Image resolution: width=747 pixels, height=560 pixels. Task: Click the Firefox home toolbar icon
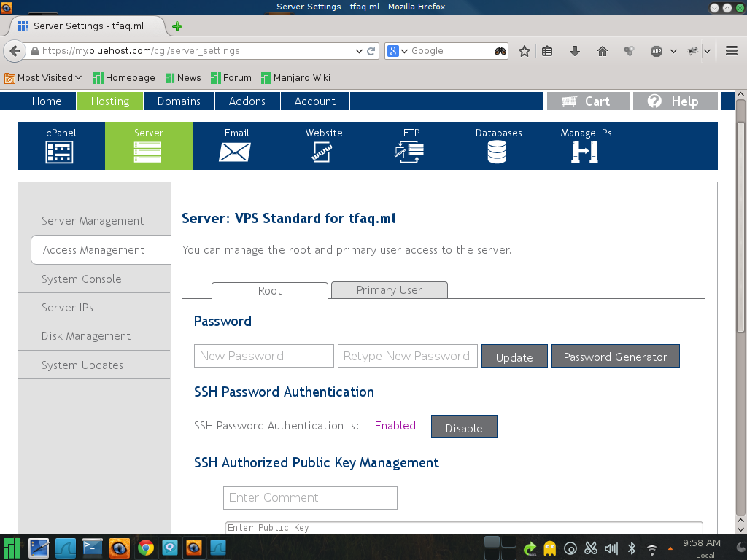[603, 51]
